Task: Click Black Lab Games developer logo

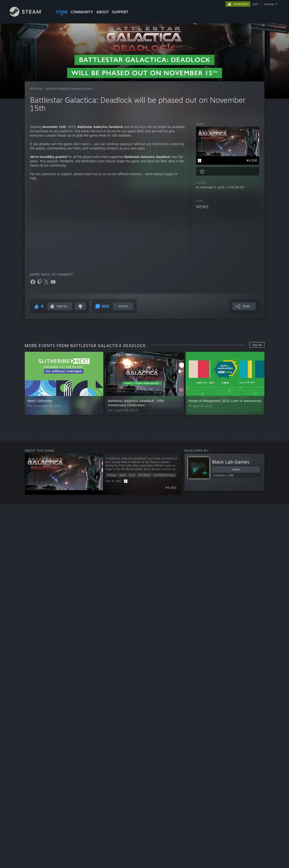Action: pos(199,468)
